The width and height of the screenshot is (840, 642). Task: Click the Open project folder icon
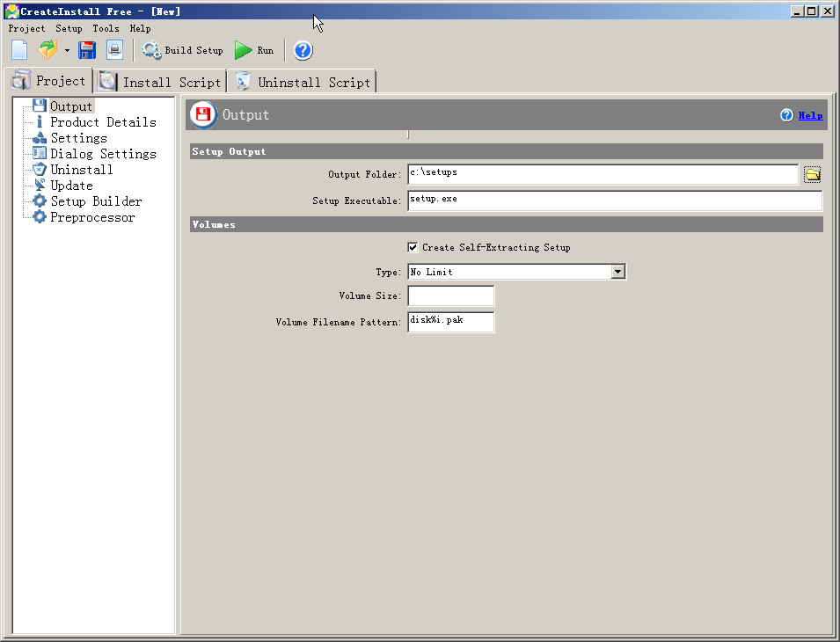[47, 50]
